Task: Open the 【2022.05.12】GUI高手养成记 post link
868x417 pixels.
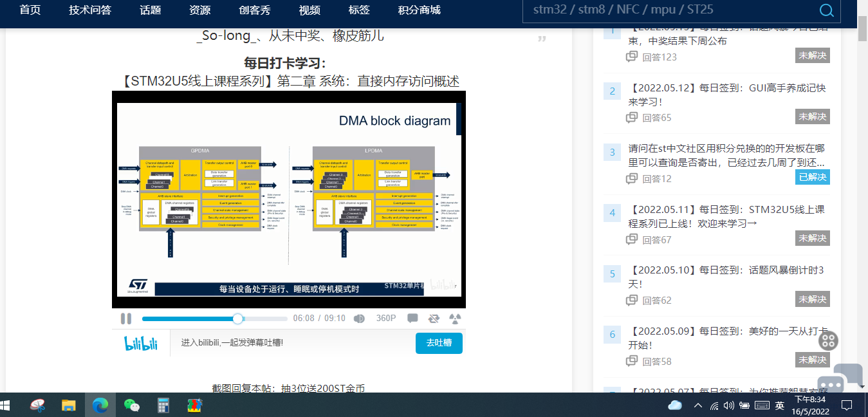Action: point(726,95)
